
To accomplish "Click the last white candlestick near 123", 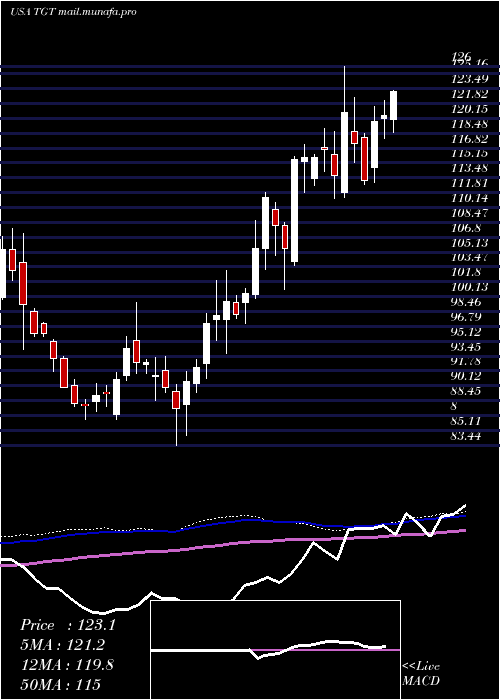I will click(393, 105).
